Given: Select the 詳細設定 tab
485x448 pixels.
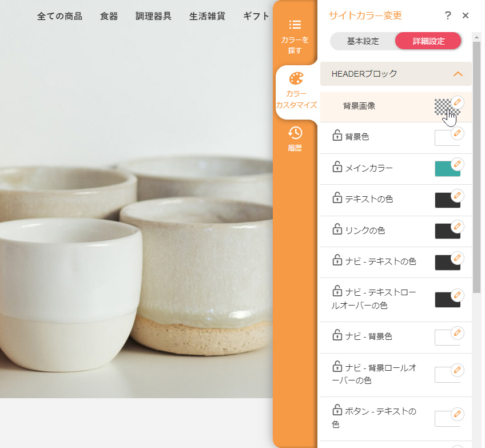Looking at the screenshot, I should 428,41.
